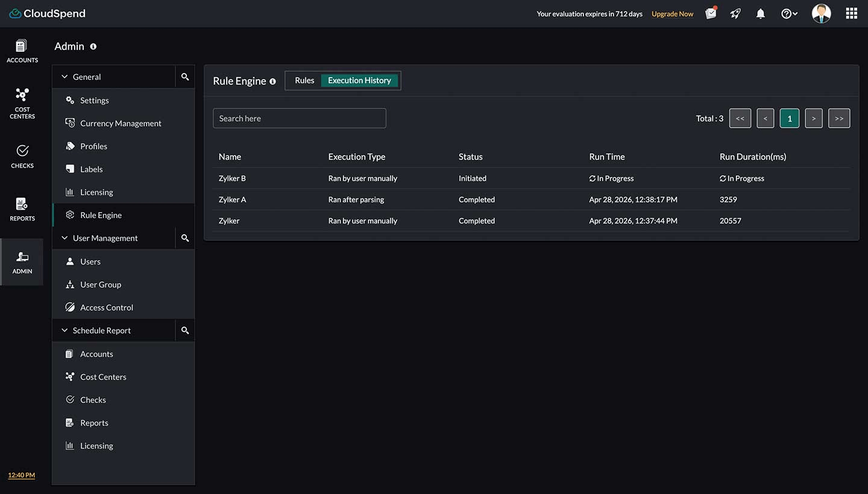Go to Reports via the sidebar icon

[x=22, y=208]
